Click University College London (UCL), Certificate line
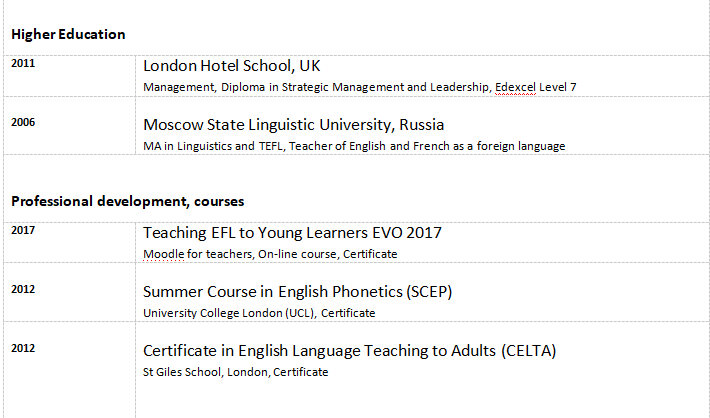This screenshot has width=710, height=418. (x=259, y=313)
